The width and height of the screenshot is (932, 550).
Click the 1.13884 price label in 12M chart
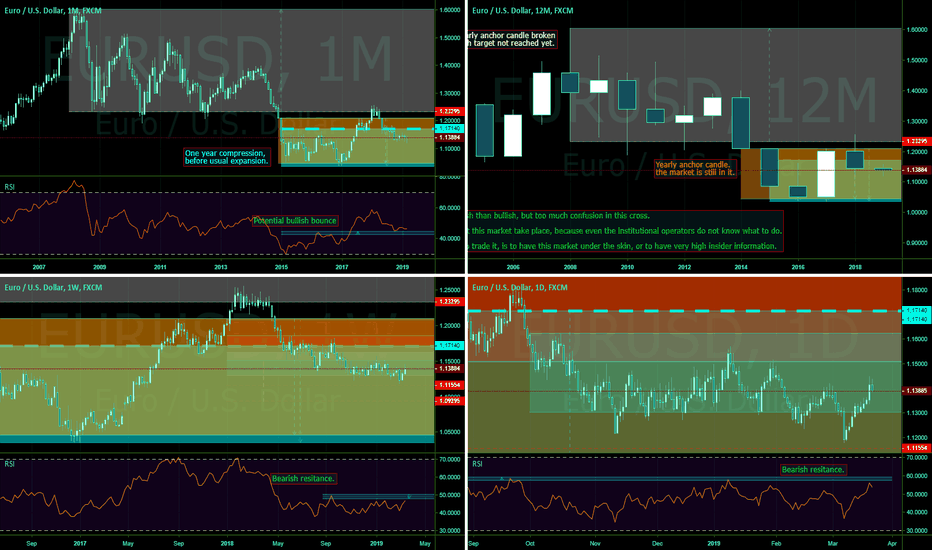917,170
